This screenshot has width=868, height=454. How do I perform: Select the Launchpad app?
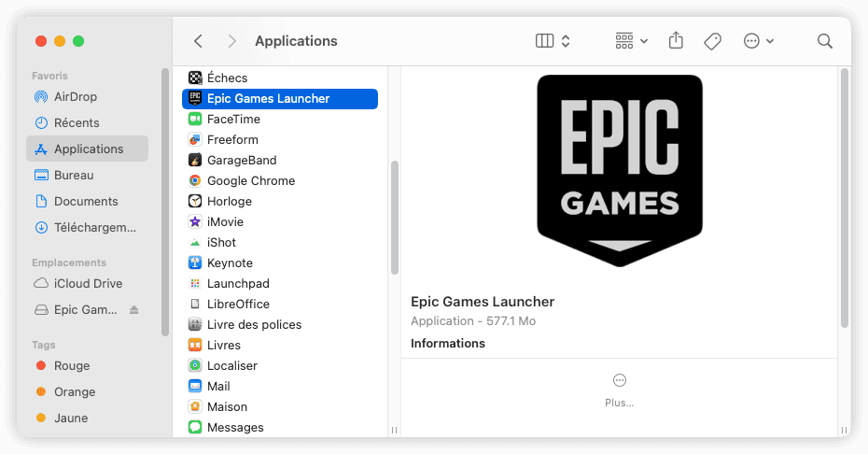click(x=280, y=283)
